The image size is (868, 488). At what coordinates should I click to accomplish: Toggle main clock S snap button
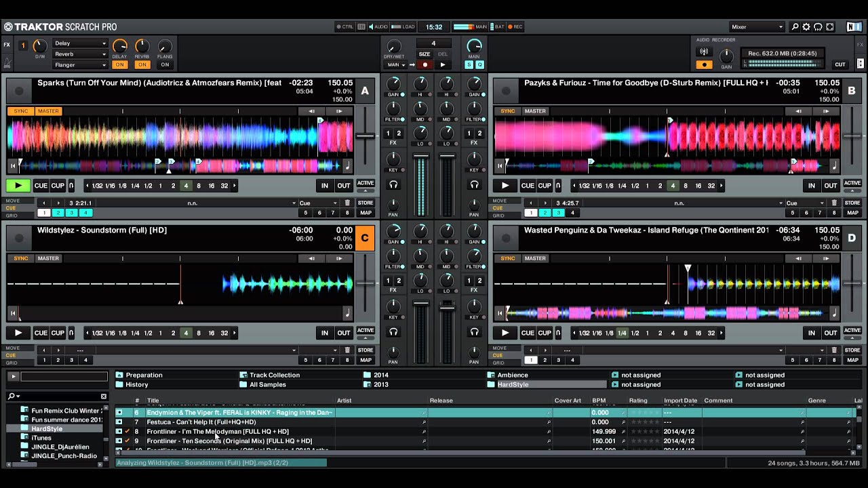pos(469,65)
